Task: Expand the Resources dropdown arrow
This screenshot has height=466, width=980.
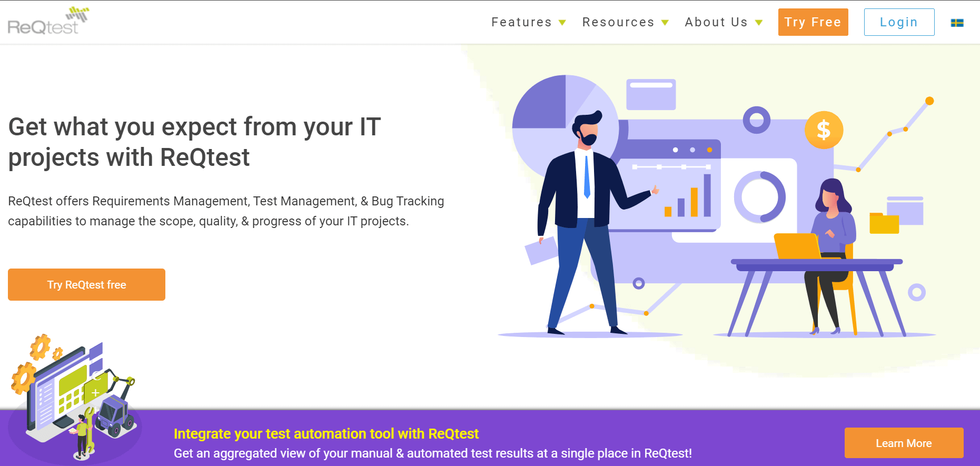Action: click(x=665, y=23)
